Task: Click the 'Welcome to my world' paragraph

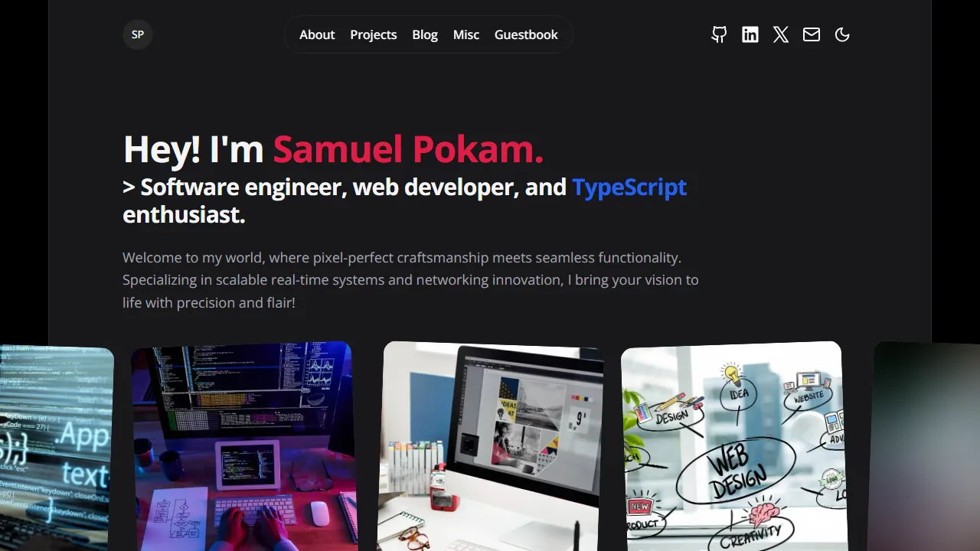Action: (x=410, y=280)
